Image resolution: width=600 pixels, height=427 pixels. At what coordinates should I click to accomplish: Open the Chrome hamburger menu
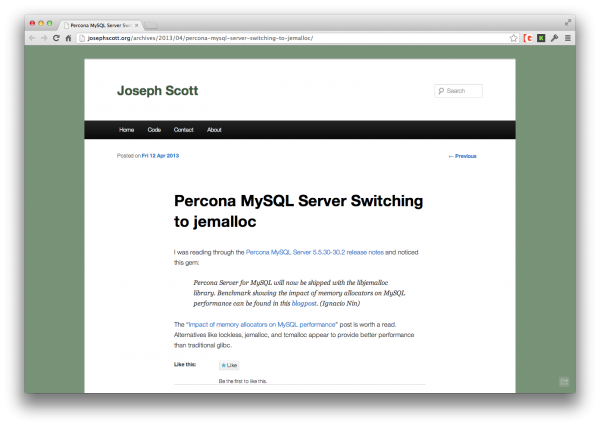coord(568,38)
